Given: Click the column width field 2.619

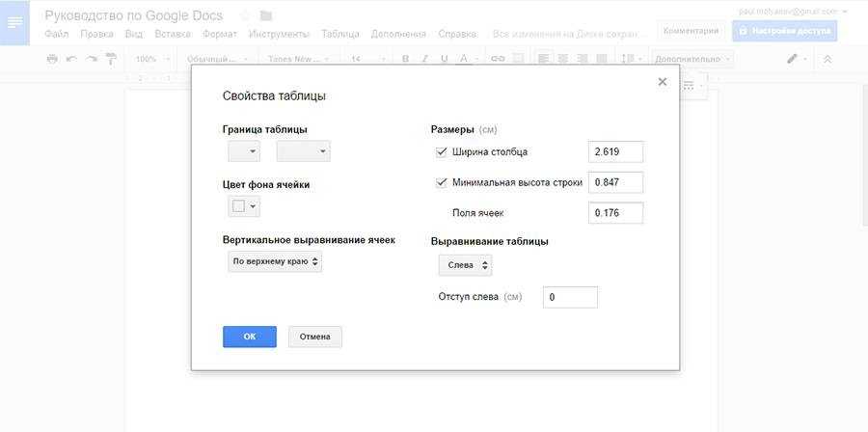Looking at the screenshot, I should [x=615, y=151].
